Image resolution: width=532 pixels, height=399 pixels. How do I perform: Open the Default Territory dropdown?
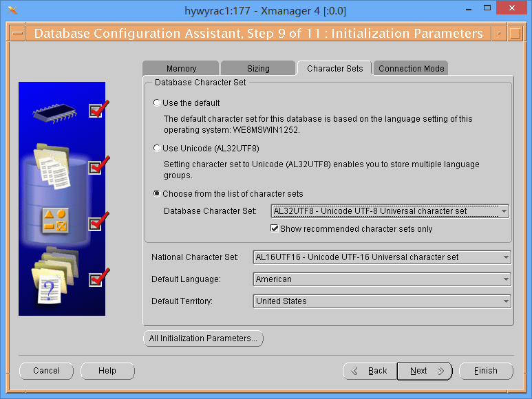[x=382, y=301]
